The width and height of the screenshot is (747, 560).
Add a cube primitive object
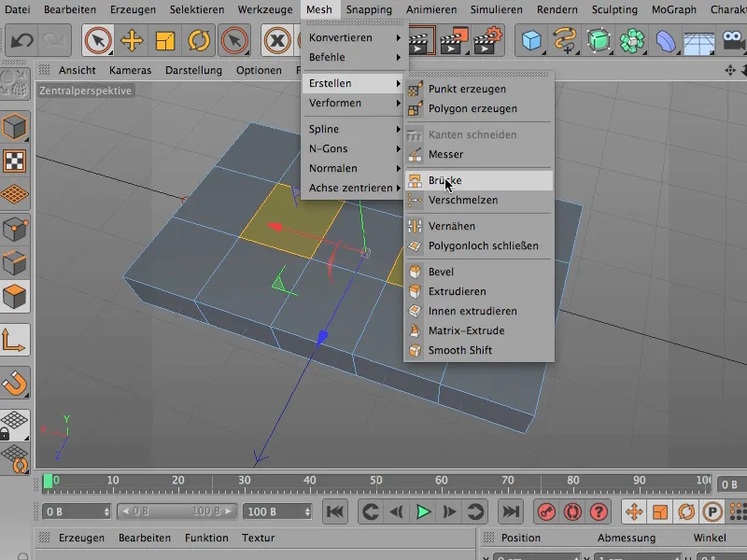pyautogui.click(x=531, y=40)
